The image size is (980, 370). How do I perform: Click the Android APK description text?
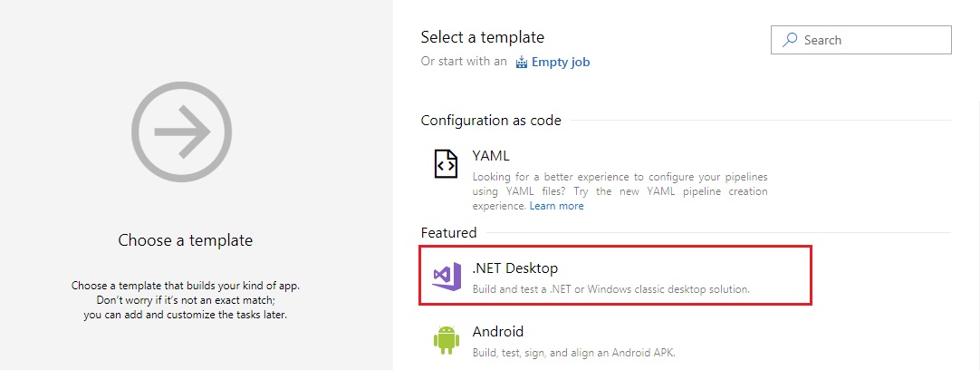tap(573, 353)
